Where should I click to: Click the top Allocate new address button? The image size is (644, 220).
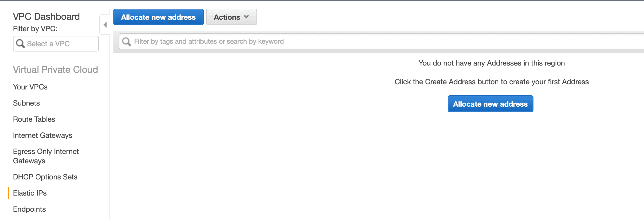click(x=158, y=17)
